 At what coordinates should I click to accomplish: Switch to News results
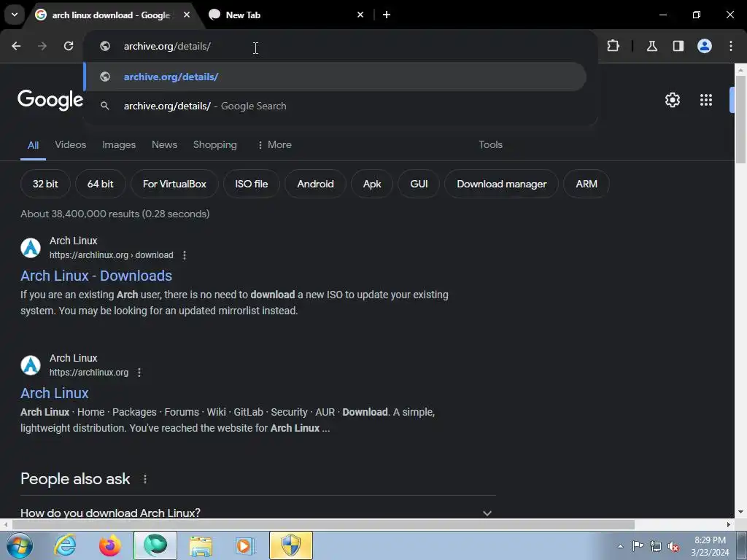[164, 145]
